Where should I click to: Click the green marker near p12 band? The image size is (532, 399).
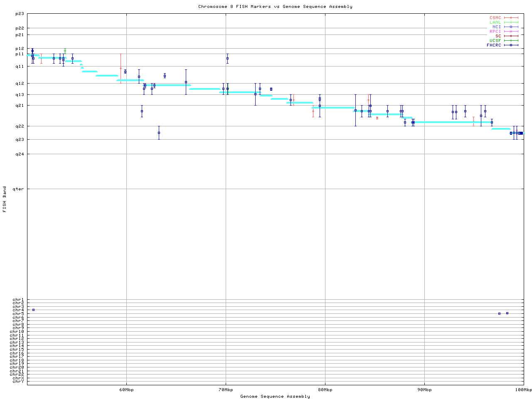click(65, 50)
